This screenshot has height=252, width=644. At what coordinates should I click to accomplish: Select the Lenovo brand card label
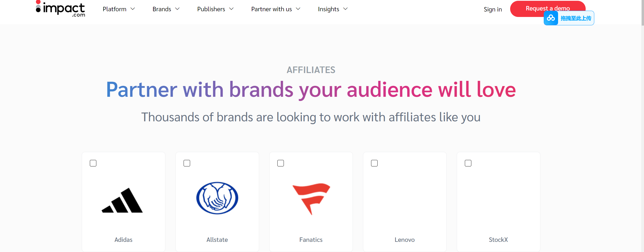coord(404,240)
